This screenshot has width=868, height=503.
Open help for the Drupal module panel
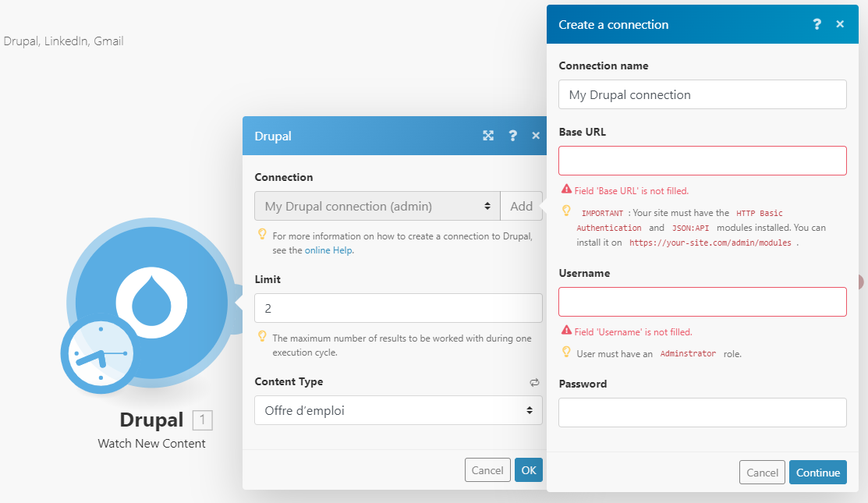click(x=512, y=135)
